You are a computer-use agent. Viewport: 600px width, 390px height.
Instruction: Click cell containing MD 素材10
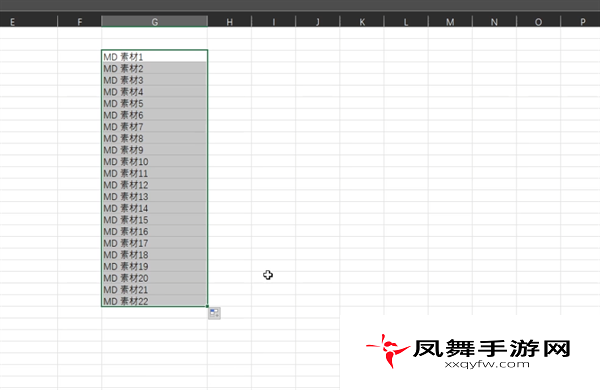click(155, 162)
